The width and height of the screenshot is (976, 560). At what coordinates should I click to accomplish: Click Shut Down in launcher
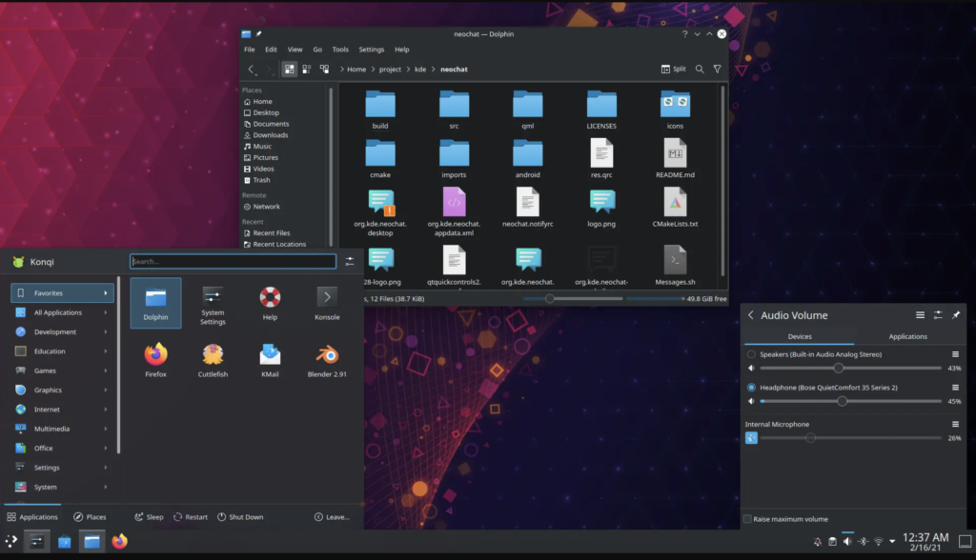point(240,517)
